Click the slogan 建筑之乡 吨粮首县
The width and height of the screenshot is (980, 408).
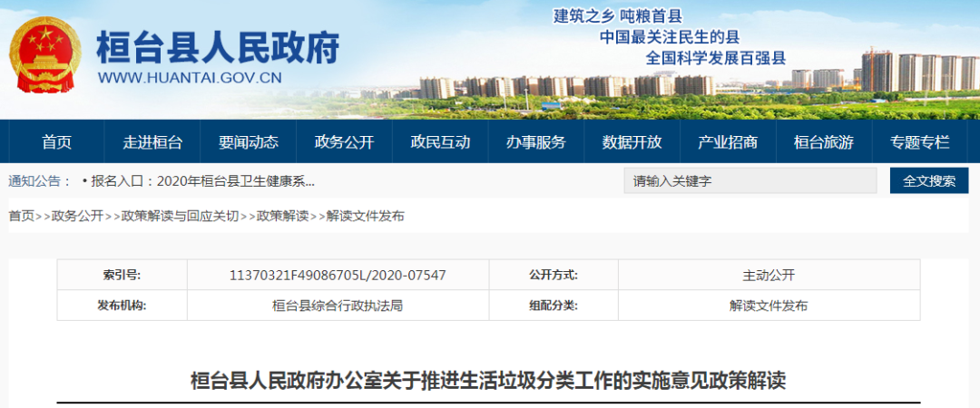[618, 15]
